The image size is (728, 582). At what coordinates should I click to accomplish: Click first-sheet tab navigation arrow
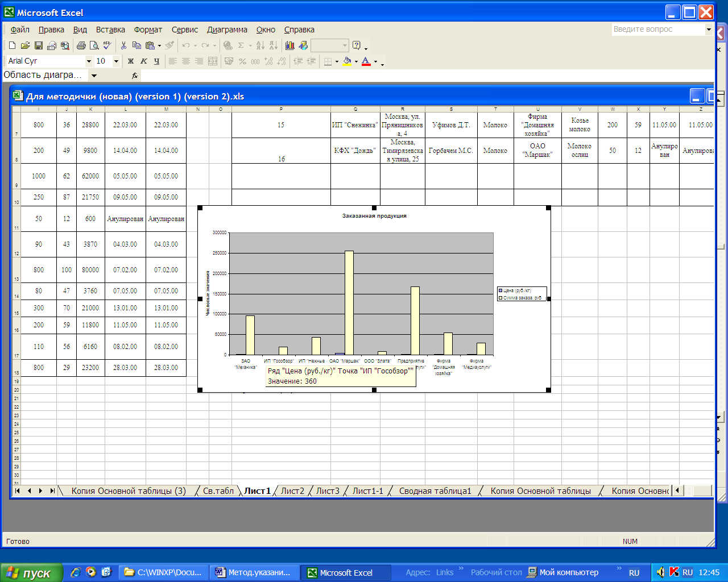tap(18, 491)
